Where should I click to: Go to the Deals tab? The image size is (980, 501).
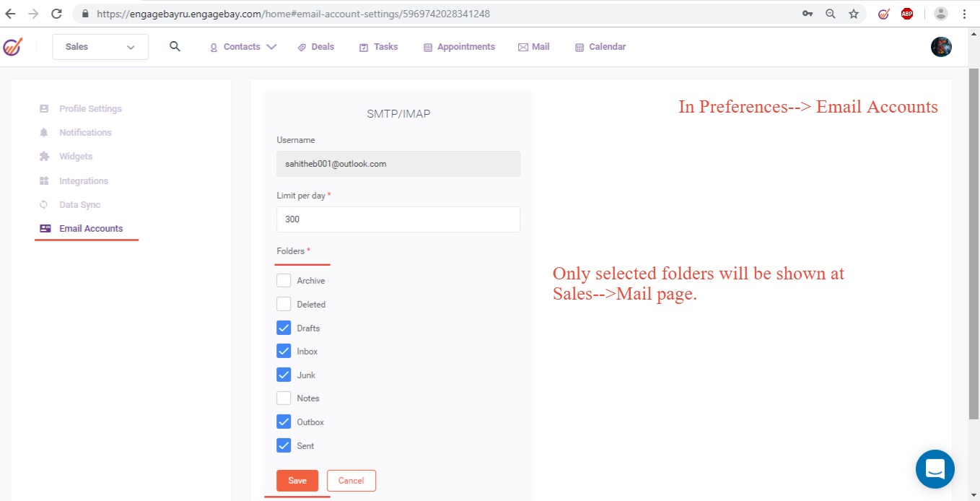316,47
